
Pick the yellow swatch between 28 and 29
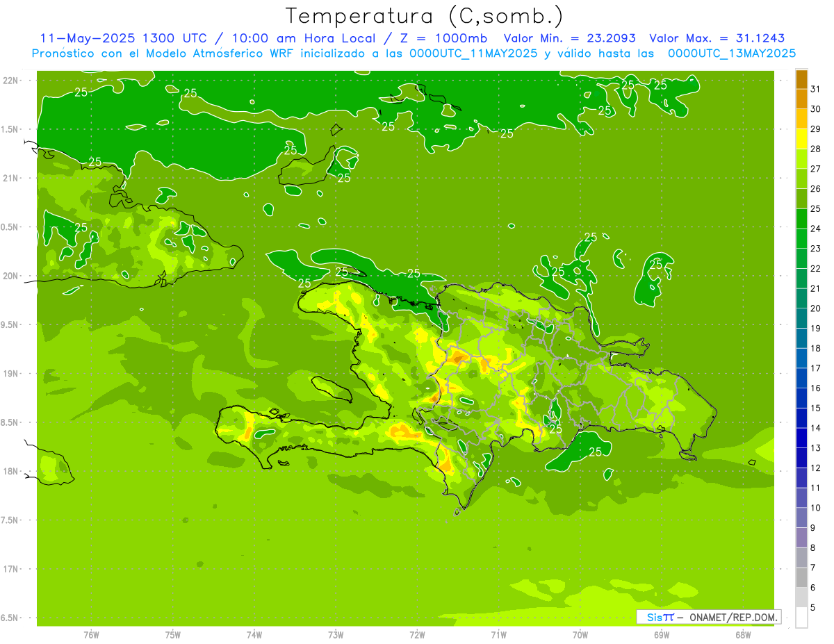point(801,139)
